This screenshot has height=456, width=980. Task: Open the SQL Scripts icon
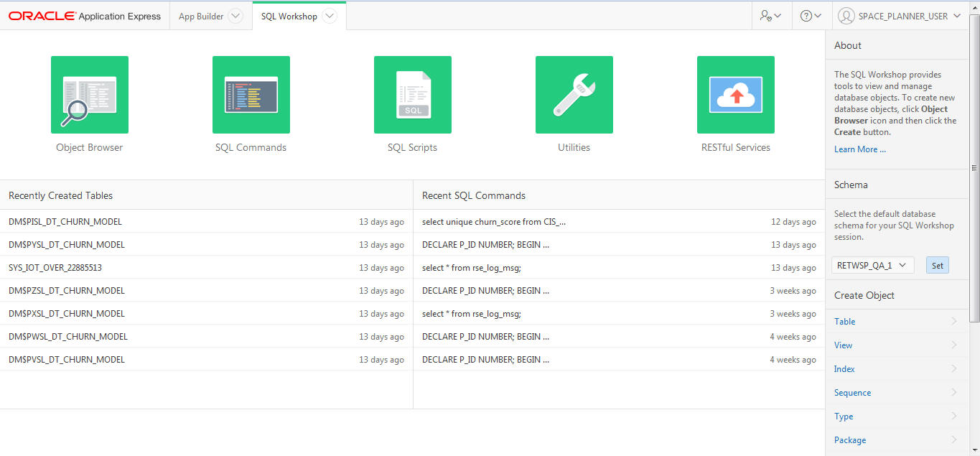coord(413,95)
